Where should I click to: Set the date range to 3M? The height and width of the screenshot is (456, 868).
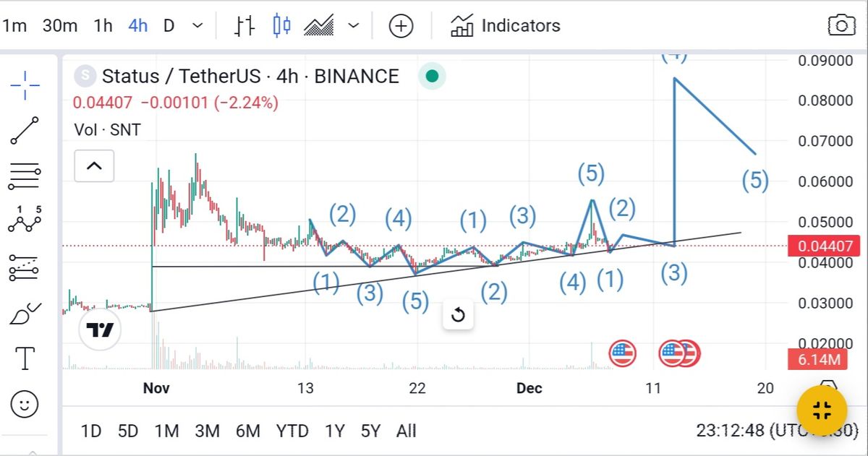pyautogui.click(x=207, y=431)
